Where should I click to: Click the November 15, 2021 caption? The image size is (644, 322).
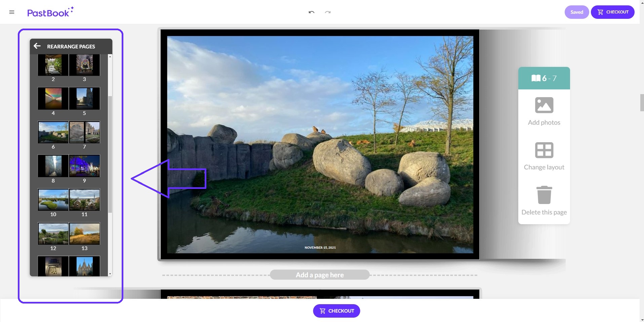pyautogui.click(x=320, y=247)
